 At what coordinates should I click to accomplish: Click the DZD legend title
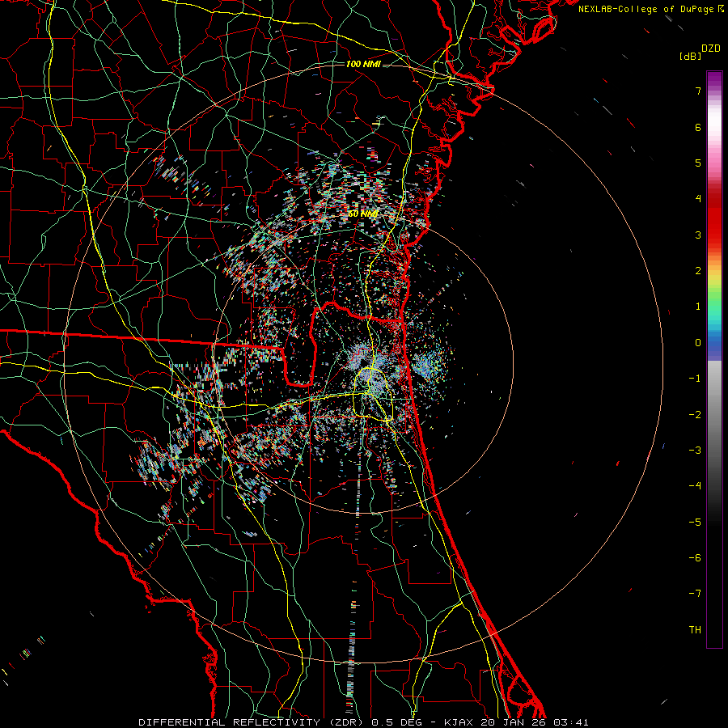[x=711, y=49]
